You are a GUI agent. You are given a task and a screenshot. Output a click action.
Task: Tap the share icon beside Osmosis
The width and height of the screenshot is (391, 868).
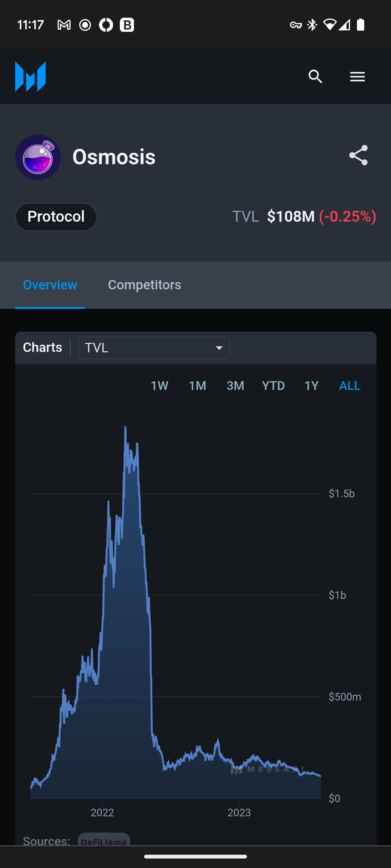click(x=358, y=156)
